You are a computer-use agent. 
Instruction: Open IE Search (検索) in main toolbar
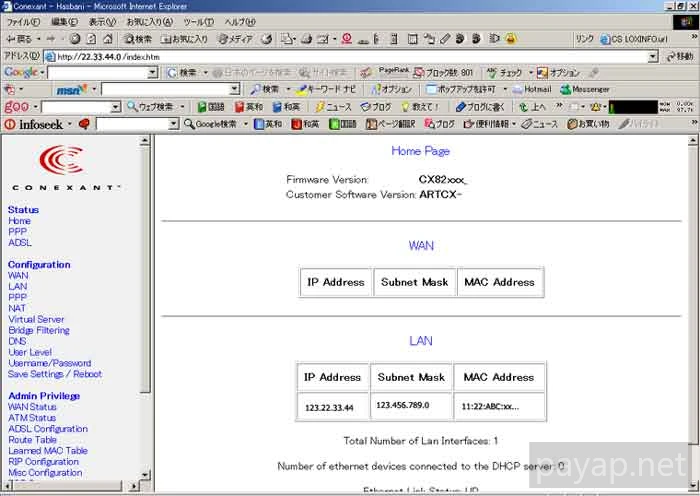tap(138, 39)
